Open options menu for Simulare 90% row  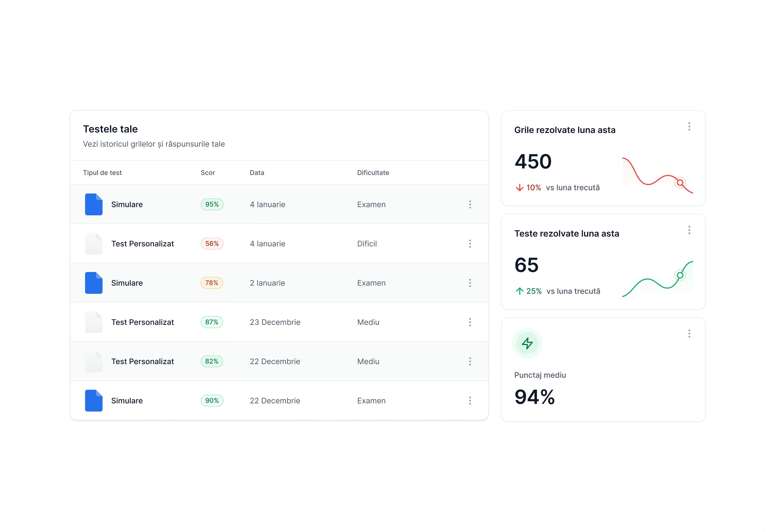470,401
